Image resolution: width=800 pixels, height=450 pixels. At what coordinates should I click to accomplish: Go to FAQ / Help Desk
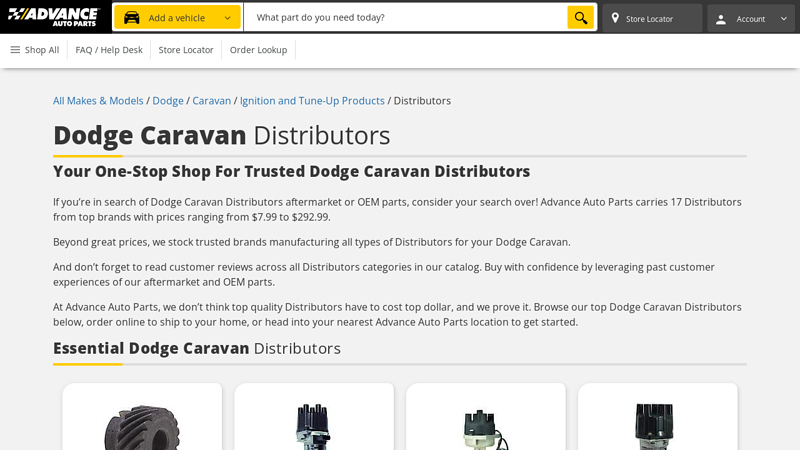tap(109, 50)
